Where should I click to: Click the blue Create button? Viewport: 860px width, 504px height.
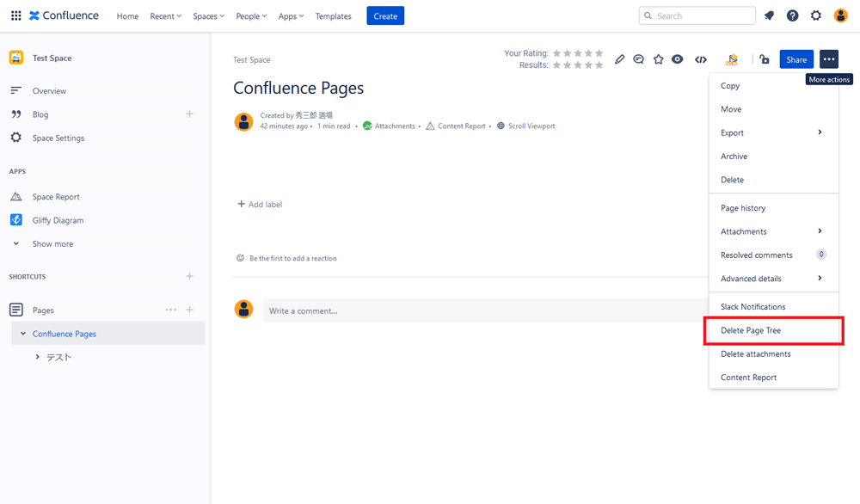[385, 15]
